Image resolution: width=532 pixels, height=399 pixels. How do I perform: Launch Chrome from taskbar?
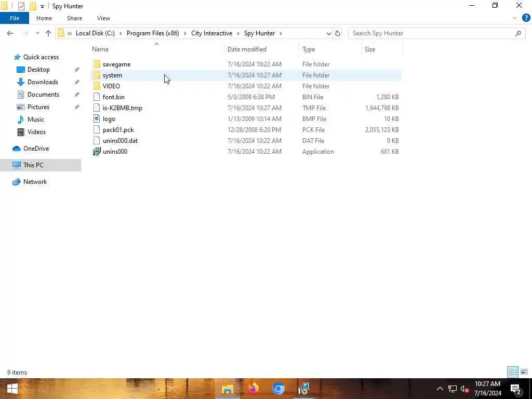tap(278, 389)
